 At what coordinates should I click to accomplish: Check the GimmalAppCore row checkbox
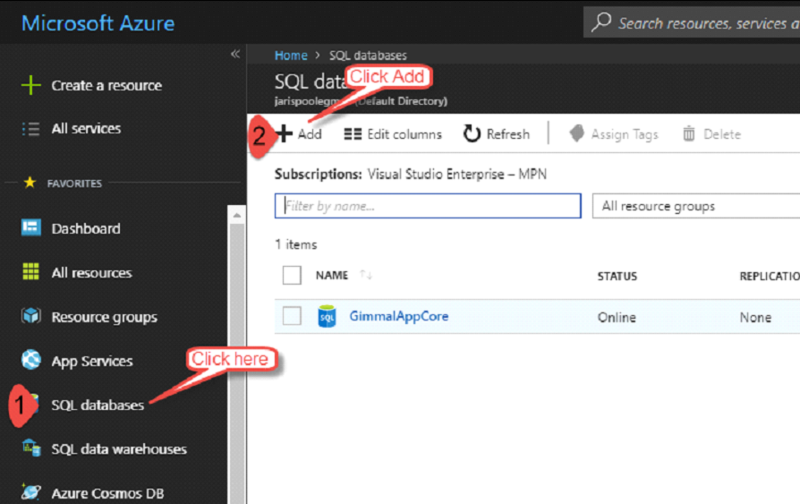tap(292, 316)
